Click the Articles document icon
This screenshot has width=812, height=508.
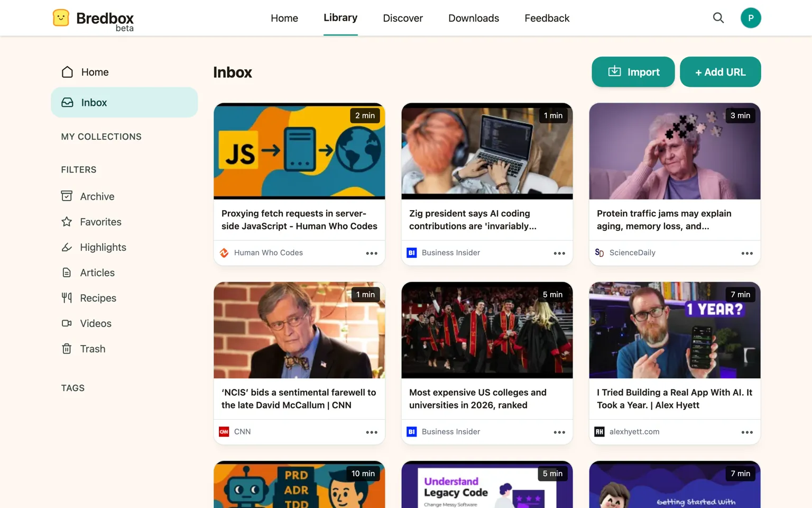pyautogui.click(x=67, y=273)
